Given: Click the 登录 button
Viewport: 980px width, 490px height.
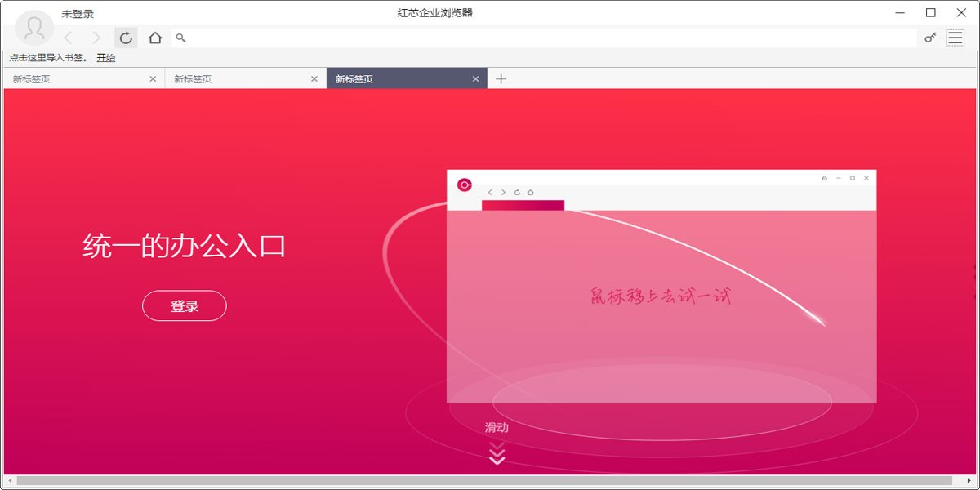Looking at the screenshot, I should (185, 305).
